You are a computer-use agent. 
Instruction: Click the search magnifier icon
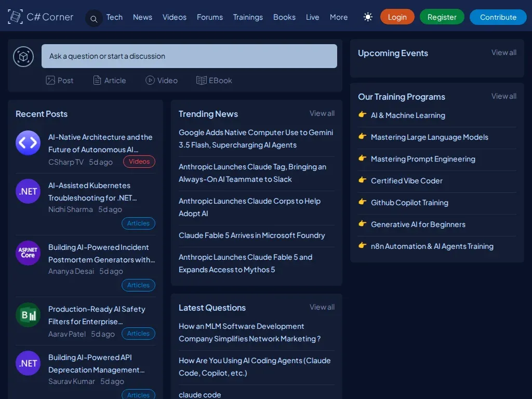94,19
